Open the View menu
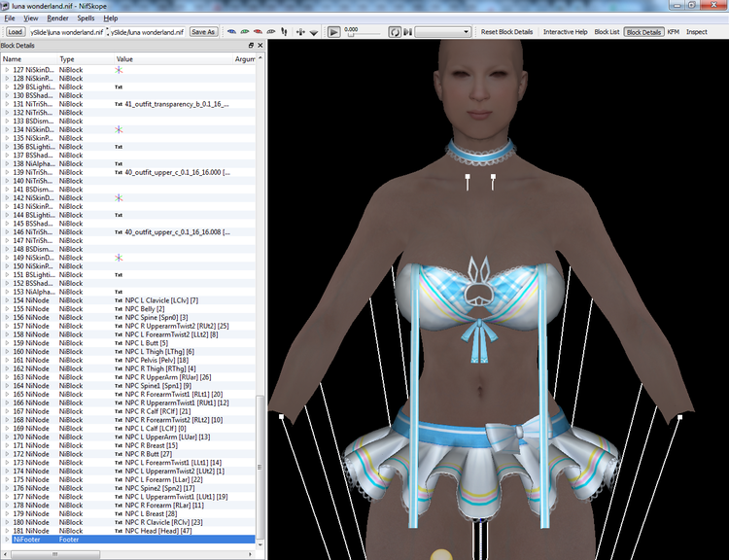729x560 pixels. 31,18
